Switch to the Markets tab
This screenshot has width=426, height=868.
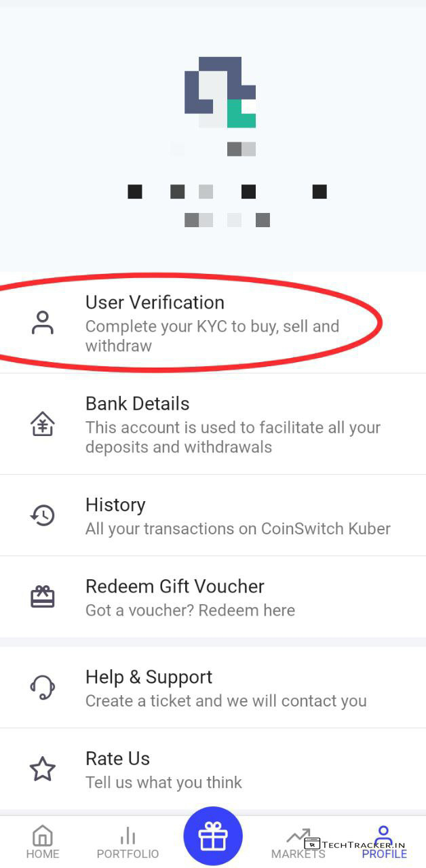[298, 842]
